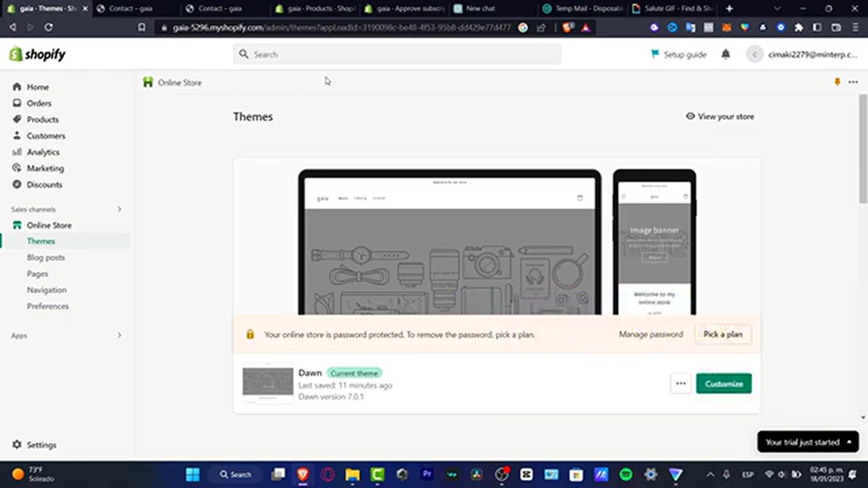Image resolution: width=868 pixels, height=488 pixels.
Task: Switch to the Temp Mail browser tab
Action: [x=583, y=8]
